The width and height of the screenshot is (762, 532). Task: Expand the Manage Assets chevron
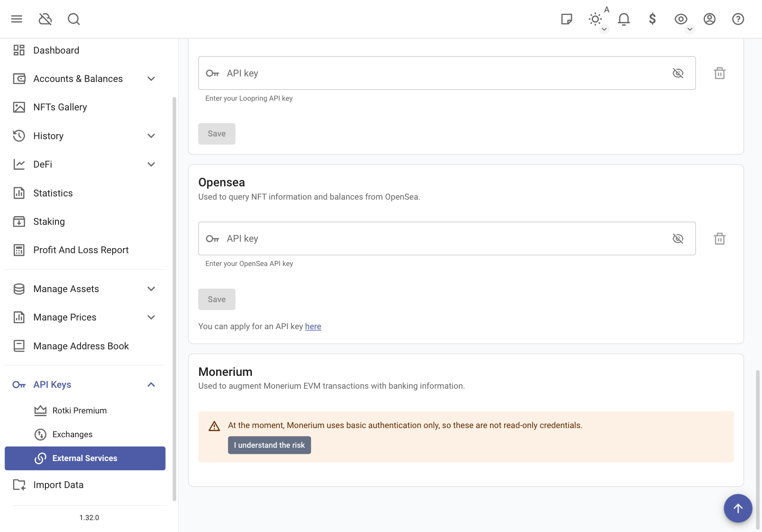click(151, 289)
